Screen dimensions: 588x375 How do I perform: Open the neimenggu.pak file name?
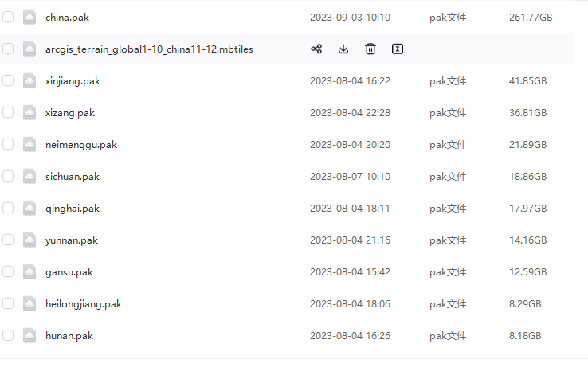(81, 145)
